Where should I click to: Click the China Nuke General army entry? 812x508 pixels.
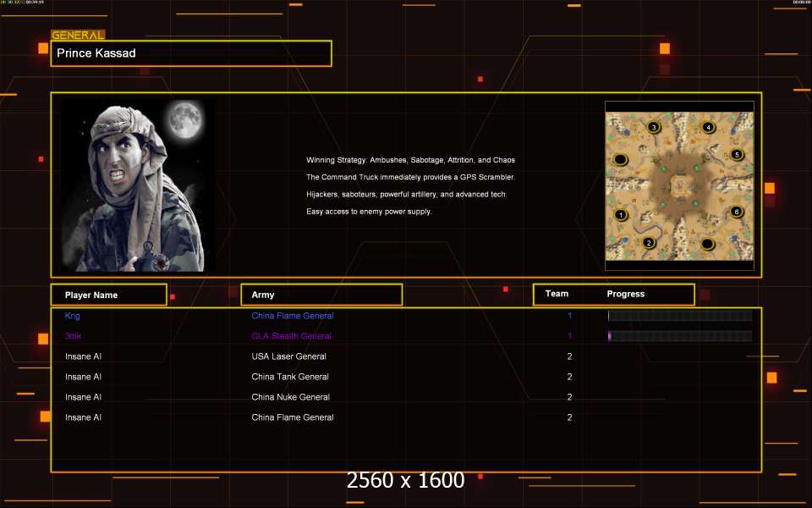(x=290, y=397)
